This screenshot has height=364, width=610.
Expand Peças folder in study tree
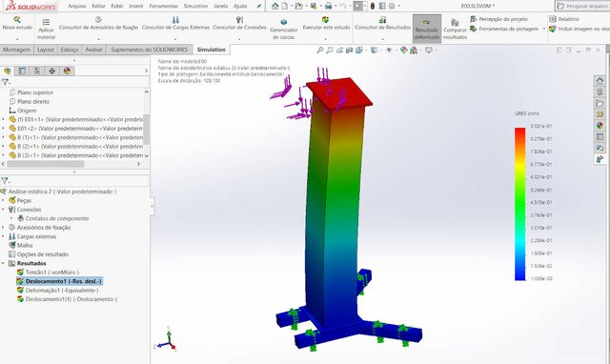click(x=3, y=200)
